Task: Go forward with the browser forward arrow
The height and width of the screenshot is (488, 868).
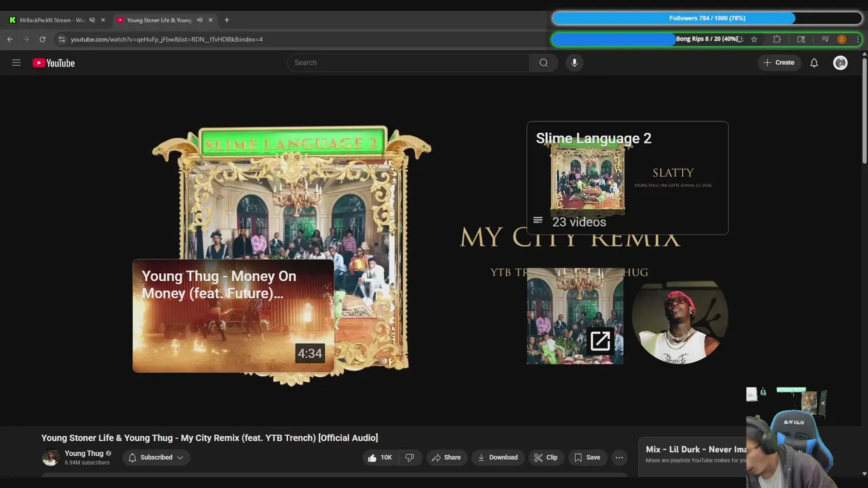Action: pyautogui.click(x=26, y=39)
